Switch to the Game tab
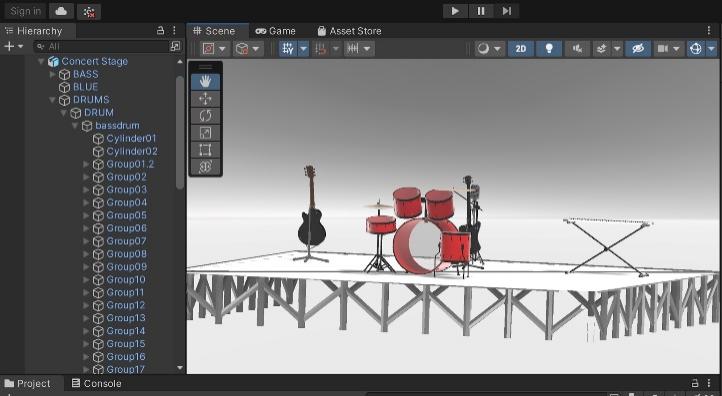Viewport: 722px width, 396px height. click(275, 31)
